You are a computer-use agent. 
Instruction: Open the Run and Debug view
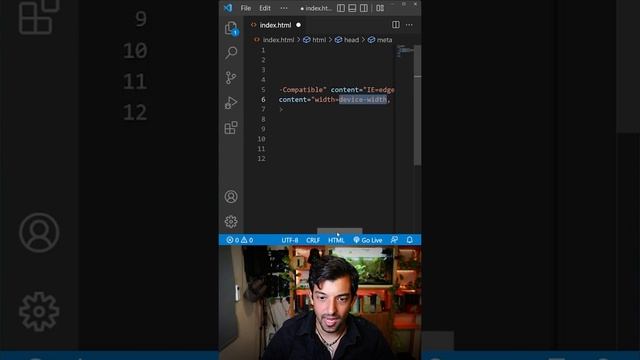point(231,102)
